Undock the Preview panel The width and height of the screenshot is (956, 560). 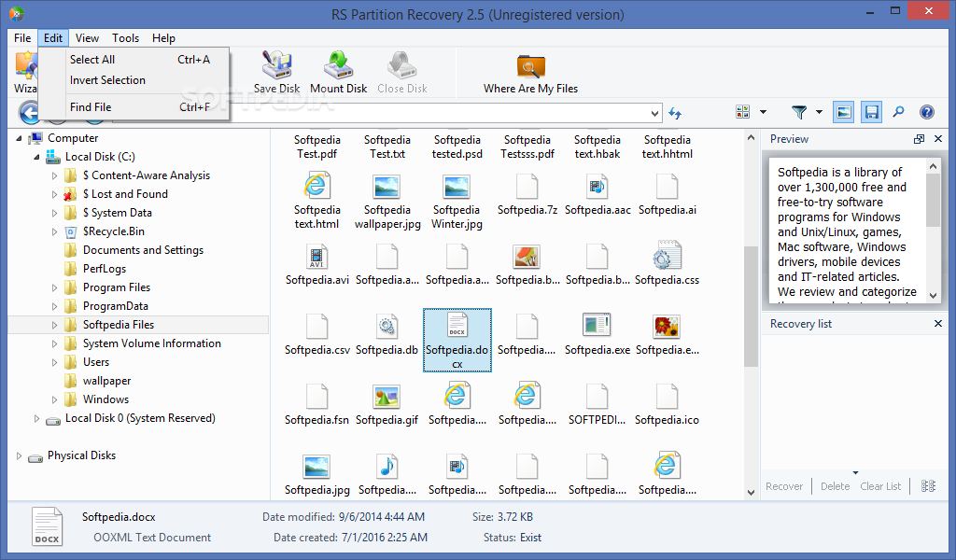coord(919,139)
